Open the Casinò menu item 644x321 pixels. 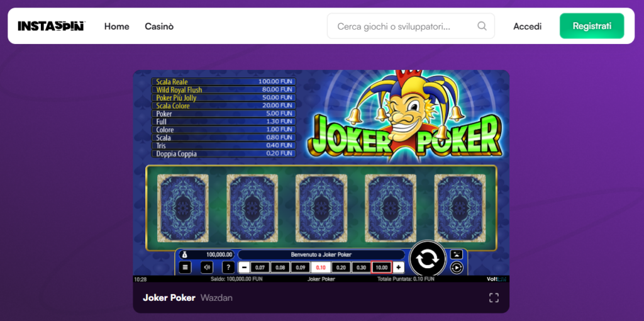159,26
